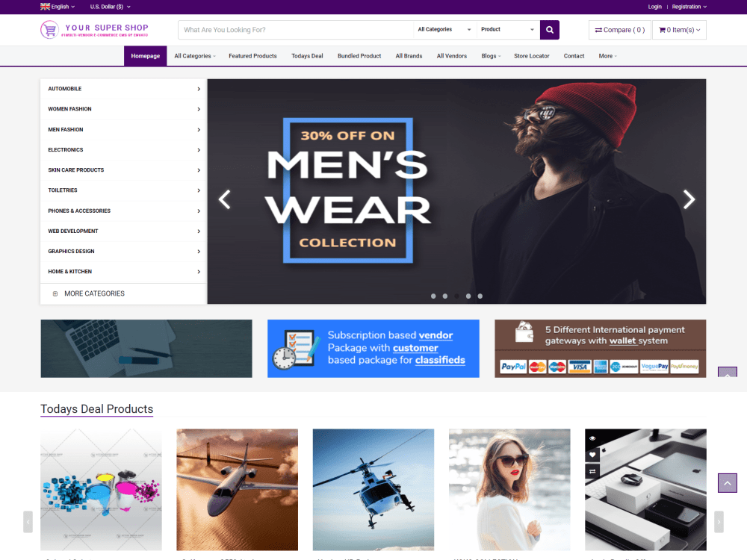Open the Contact menu item
Viewport: 747px width, 560px height.
[574, 56]
